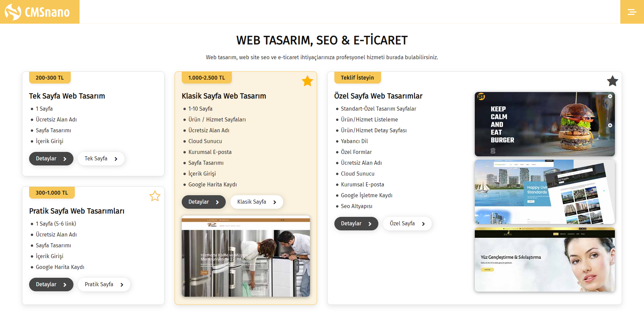Click the chevron on the Pratik Sayfa button
The image size is (644, 317).
(122, 285)
